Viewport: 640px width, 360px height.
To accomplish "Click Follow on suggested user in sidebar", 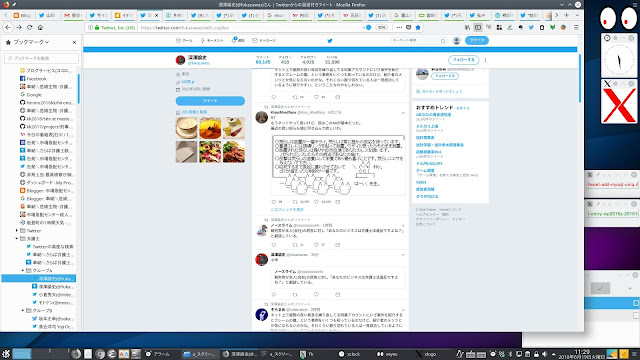I will pyautogui.click(x=444, y=76).
